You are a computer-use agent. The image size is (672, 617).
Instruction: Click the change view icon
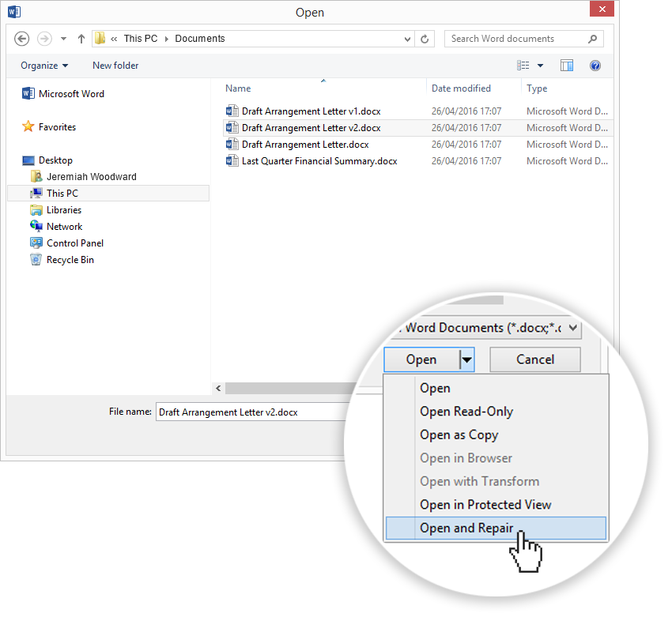tap(523, 65)
